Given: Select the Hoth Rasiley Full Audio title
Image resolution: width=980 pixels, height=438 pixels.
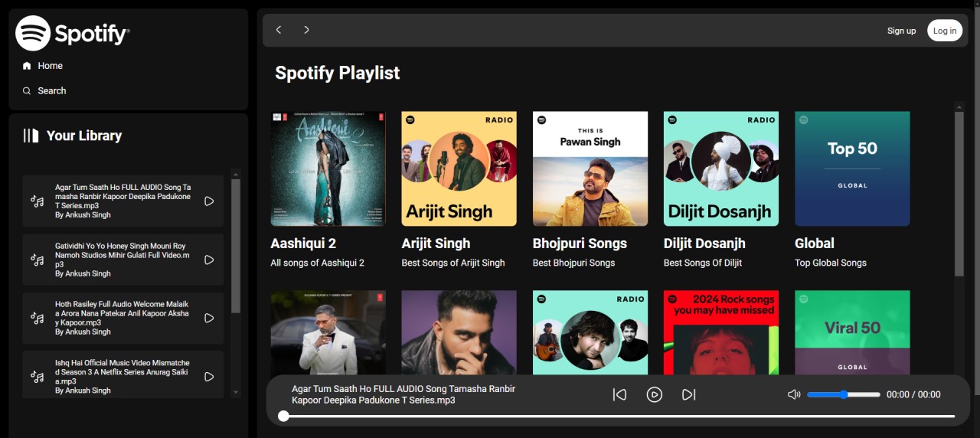Looking at the screenshot, I should 122,313.
